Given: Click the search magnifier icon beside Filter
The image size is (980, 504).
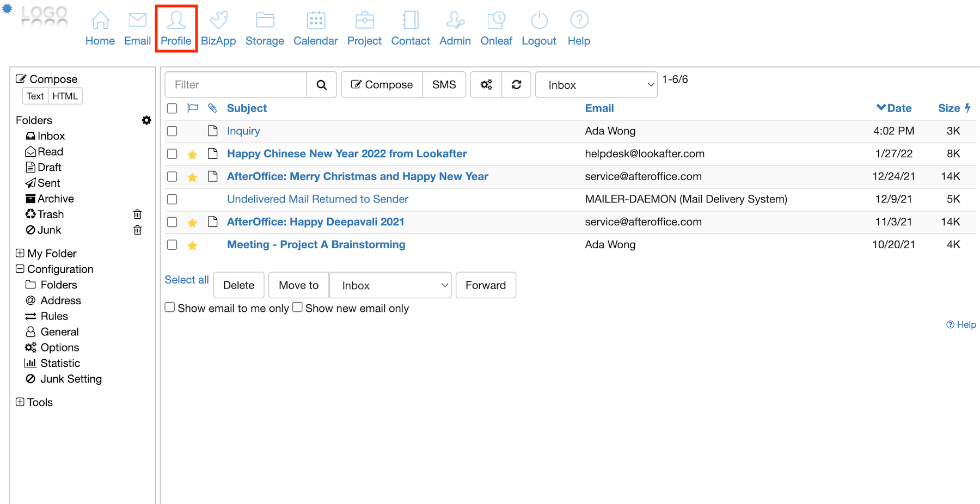Looking at the screenshot, I should pyautogui.click(x=321, y=85).
